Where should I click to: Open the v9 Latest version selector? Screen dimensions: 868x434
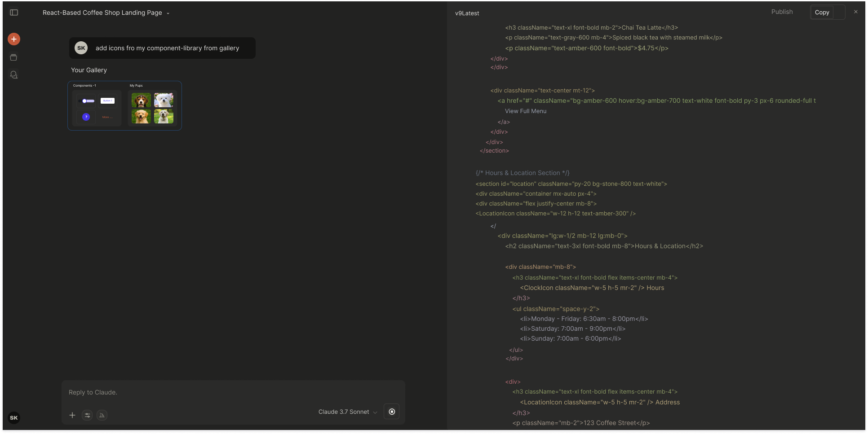[x=467, y=13]
